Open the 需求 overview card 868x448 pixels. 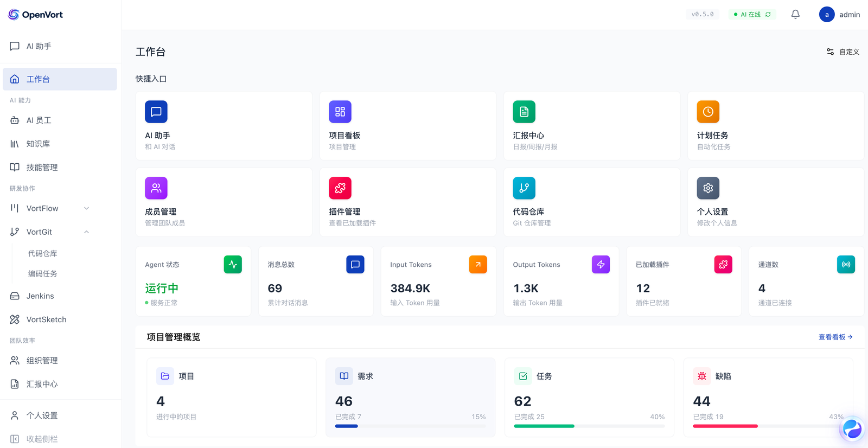click(410, 397)
